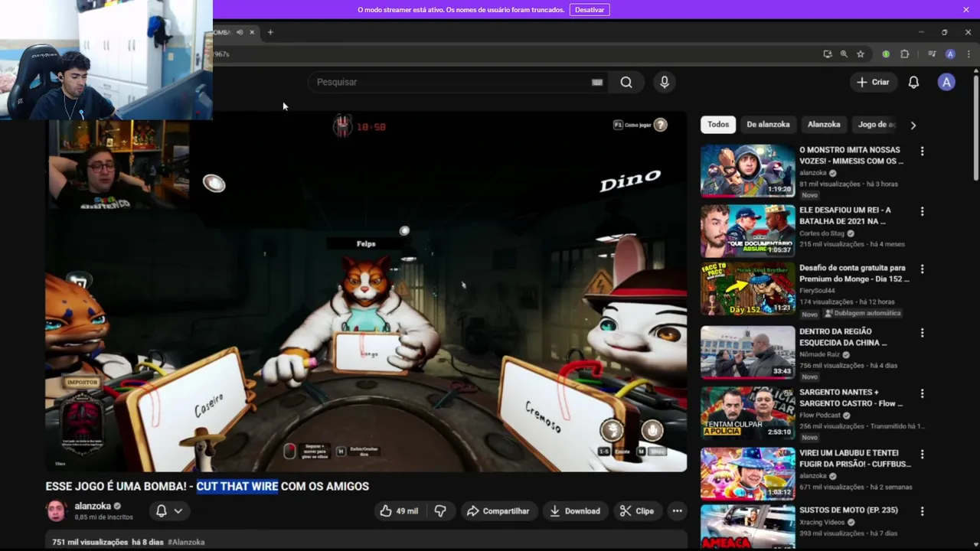Click the YouTube page vertical scrollbar

975,126
